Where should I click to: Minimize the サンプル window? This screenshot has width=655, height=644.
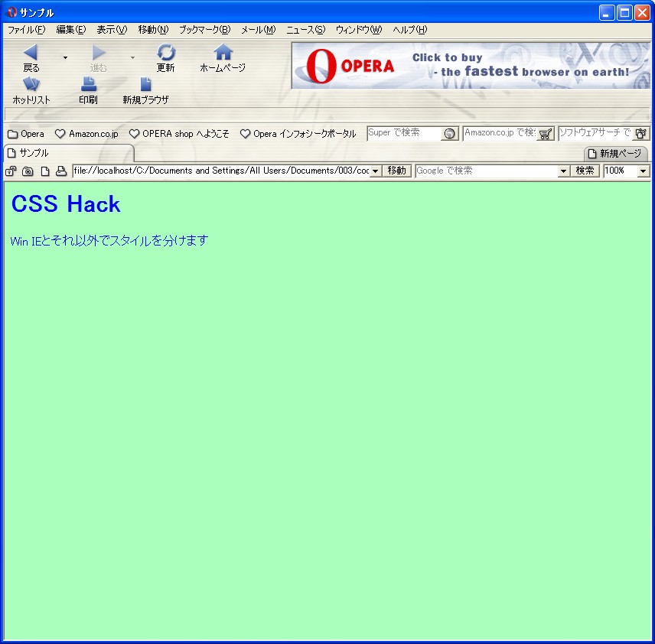point(607,13)
